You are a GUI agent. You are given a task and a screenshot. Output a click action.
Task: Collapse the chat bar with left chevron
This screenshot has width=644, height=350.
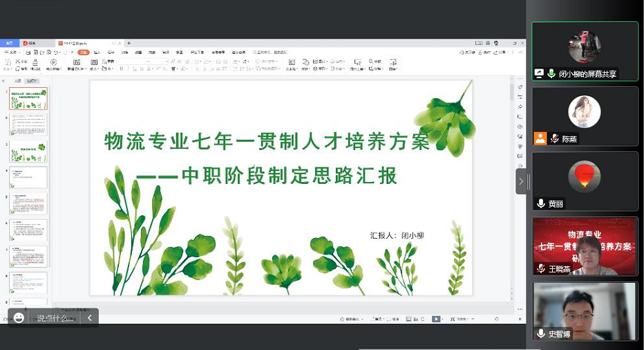tap(89, 318)
